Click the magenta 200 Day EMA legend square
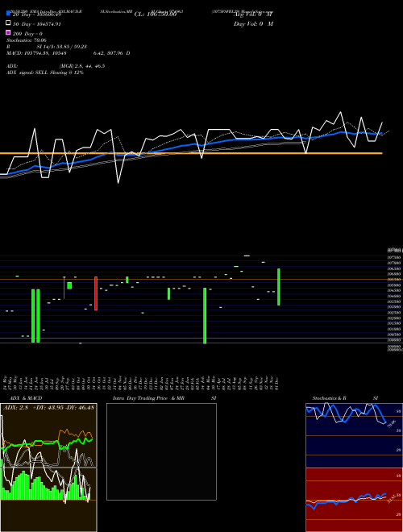The image size is (403, 532). coord(9,32)
